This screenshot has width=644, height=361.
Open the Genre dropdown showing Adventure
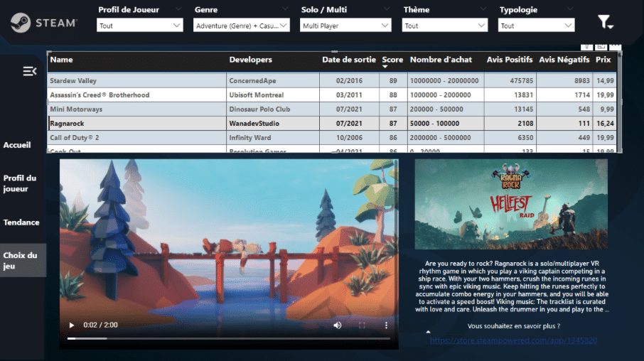(x=242, y=26)
